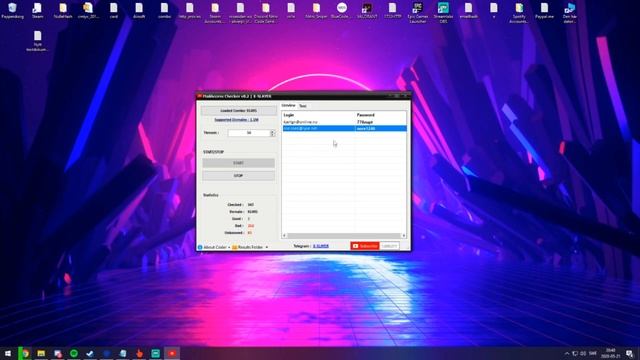Open the Telegram link in checker

coord(321,246)
